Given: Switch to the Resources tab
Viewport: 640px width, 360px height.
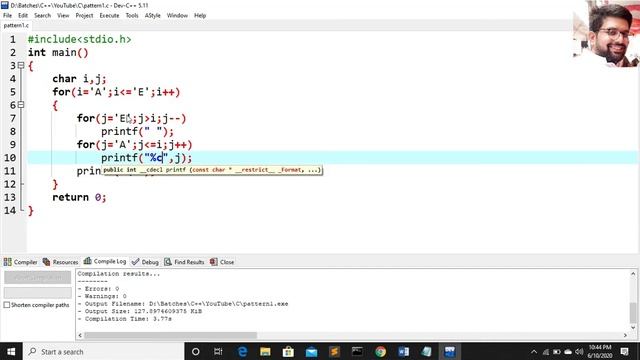Looking at the screenshot, I should click(x=60, y=262).
